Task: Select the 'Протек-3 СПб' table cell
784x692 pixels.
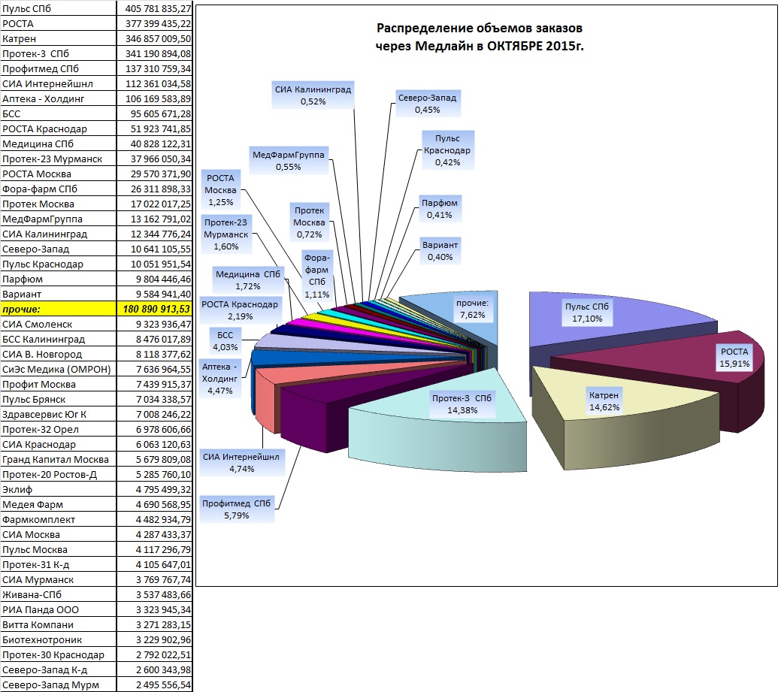Action: point(59,53)
